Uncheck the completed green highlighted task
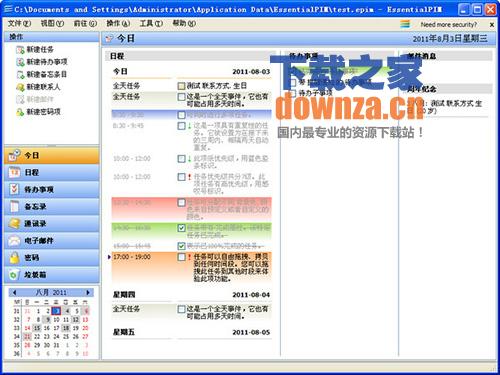This screenshot has height=375, width=500. [x=181, y=228]
